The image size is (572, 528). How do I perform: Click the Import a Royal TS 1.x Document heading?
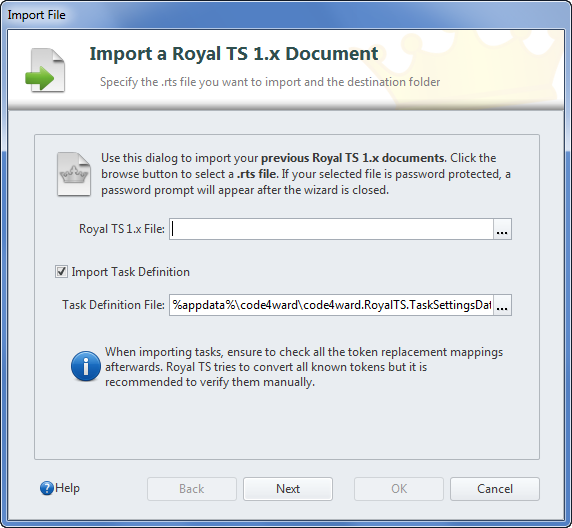click(234, 54)
